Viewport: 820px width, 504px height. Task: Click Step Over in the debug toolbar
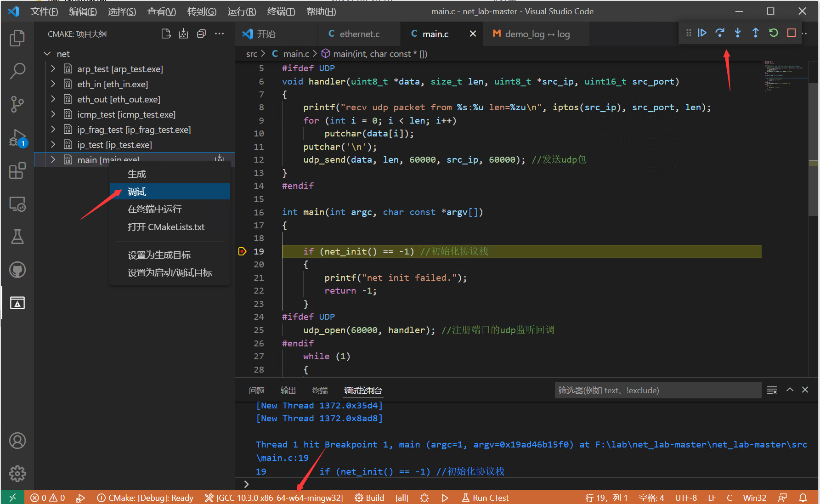[720, 33]
